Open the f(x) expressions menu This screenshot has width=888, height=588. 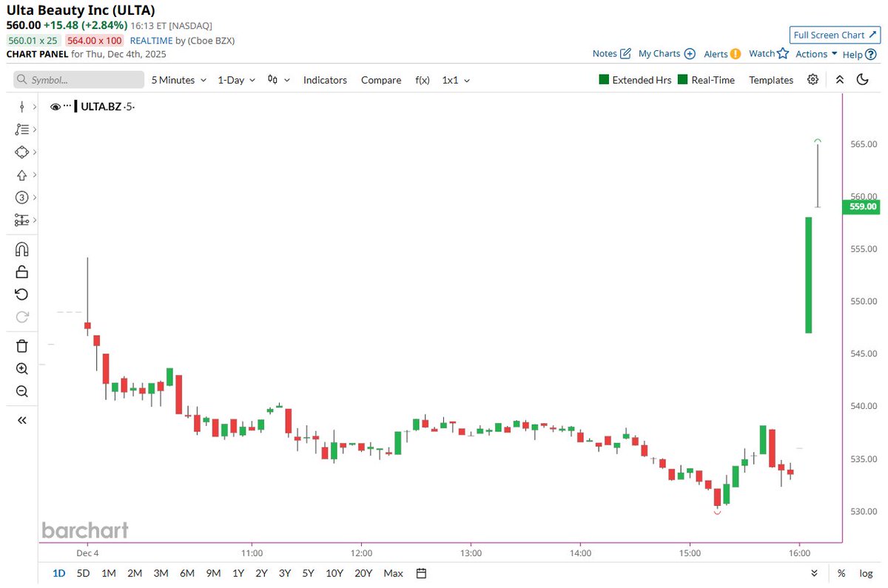[x=423, y=80]
